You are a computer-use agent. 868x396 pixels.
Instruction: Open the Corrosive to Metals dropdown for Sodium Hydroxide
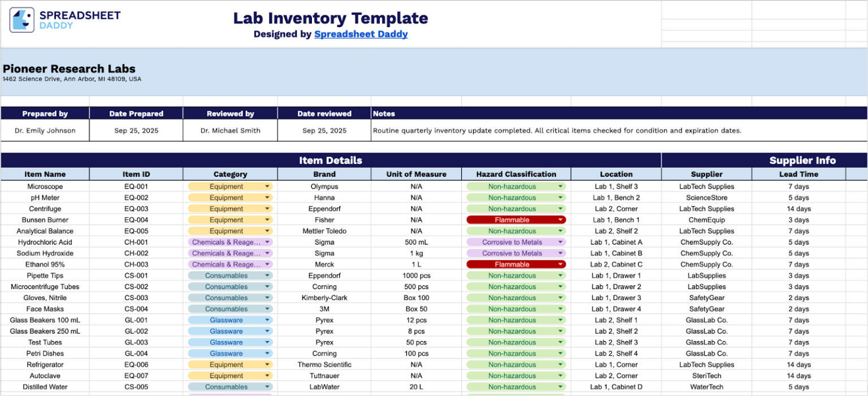coord(562,253)
